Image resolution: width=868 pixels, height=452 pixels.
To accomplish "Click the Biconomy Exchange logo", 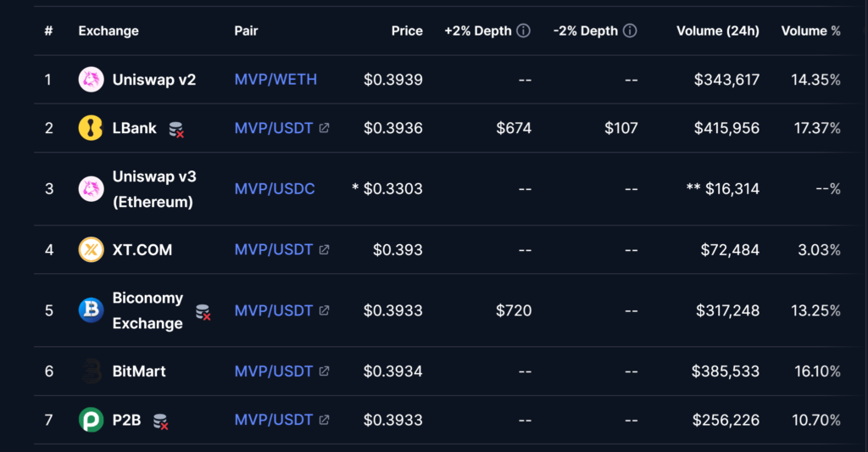I will pos(91,310).
